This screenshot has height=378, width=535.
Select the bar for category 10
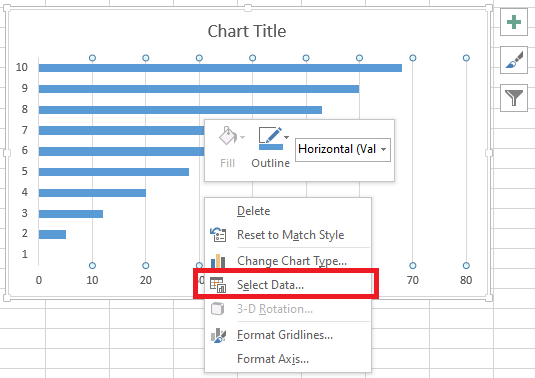(x=220, y=68)
